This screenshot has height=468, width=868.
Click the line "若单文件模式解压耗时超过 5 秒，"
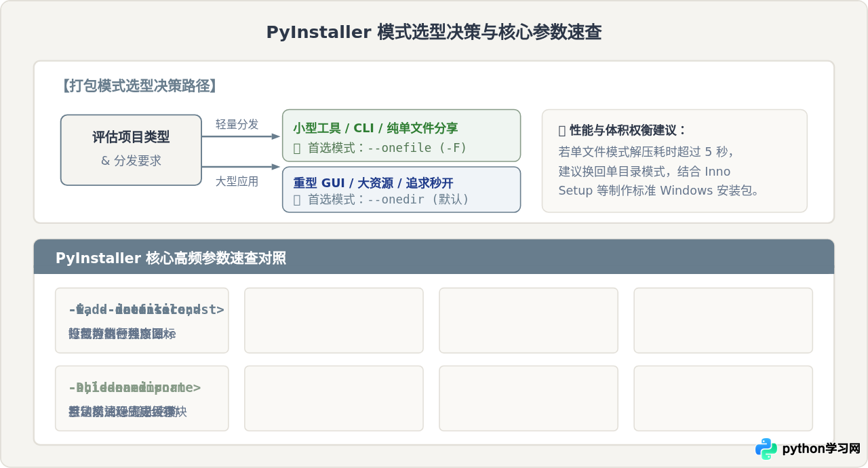click(646, 151)
